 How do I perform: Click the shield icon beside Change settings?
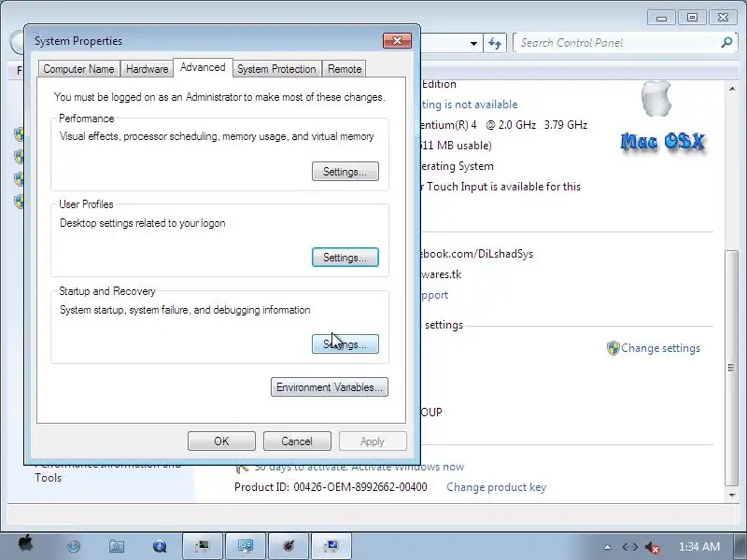pyautogui.click(x=613, y=348)
